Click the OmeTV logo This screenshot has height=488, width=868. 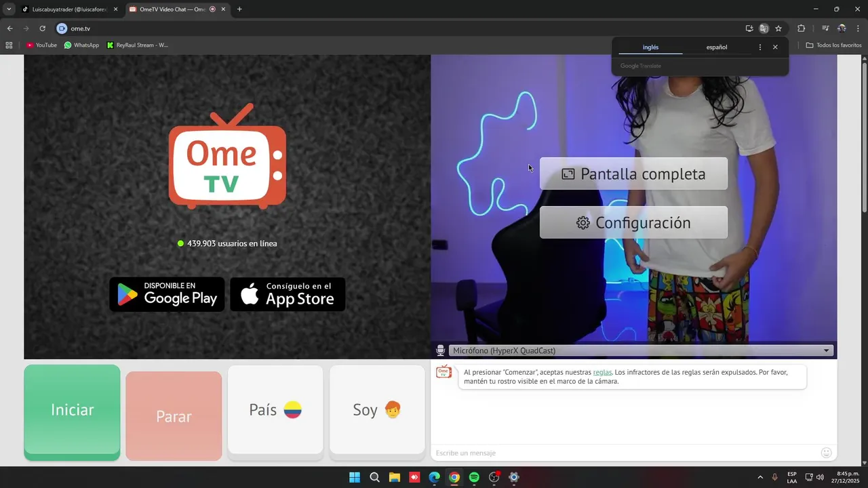pos(227,156)
